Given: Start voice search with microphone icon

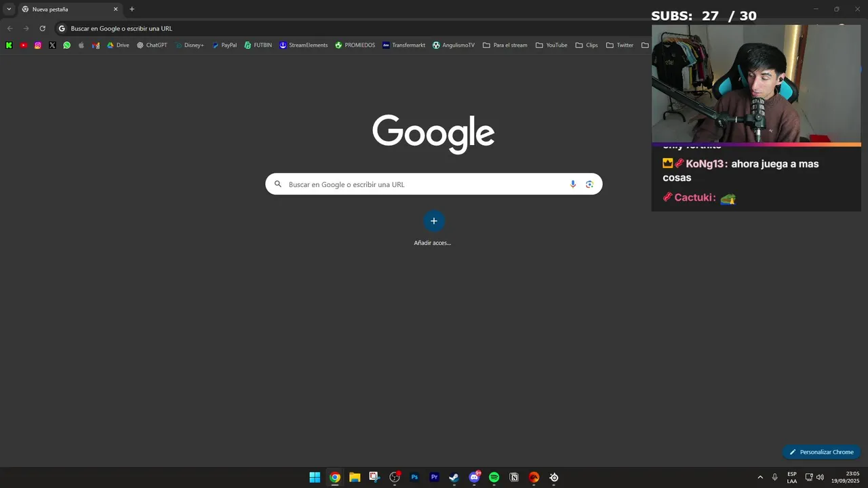Looking at the screenshot, I should click(x=573, y=184).
